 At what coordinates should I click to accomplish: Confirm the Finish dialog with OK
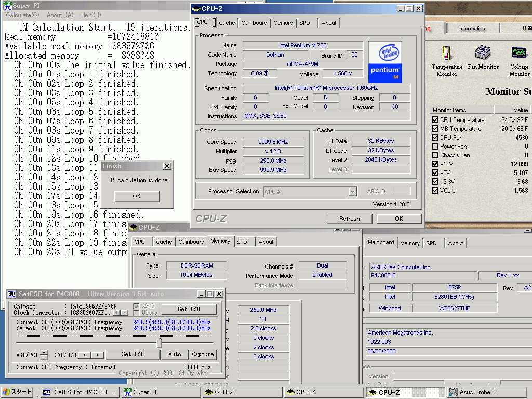(137, 196)
